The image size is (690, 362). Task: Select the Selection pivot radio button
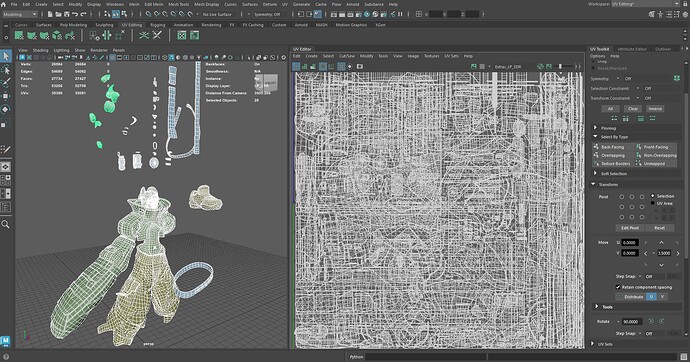pos(653,196)
